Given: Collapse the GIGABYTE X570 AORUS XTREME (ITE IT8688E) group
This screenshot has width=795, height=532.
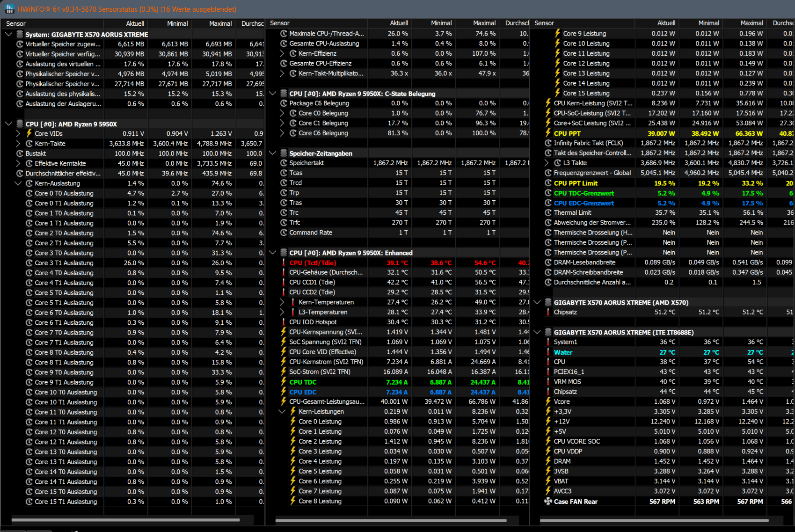Looking at the screenshot, I should tap(537, 332).
